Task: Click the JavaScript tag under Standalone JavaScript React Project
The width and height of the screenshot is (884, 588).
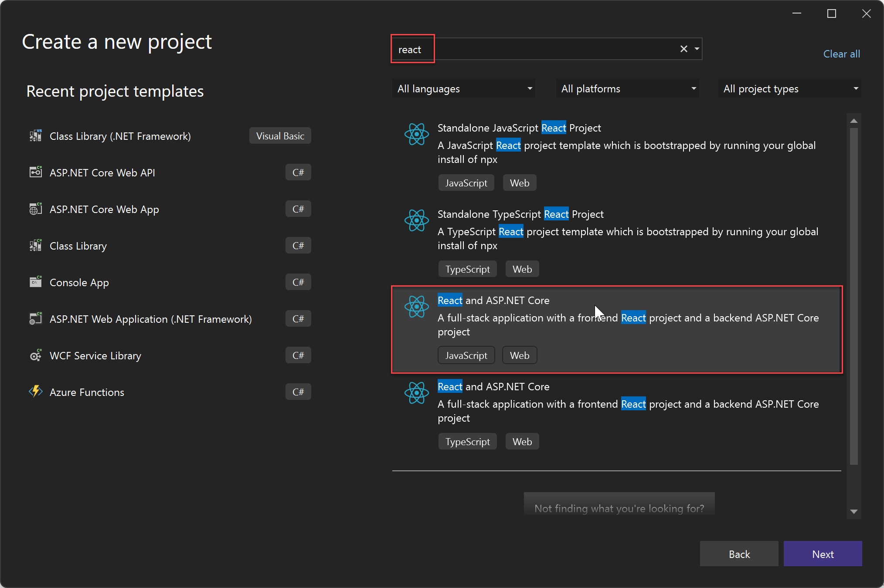Action: (x=466, y=182)
